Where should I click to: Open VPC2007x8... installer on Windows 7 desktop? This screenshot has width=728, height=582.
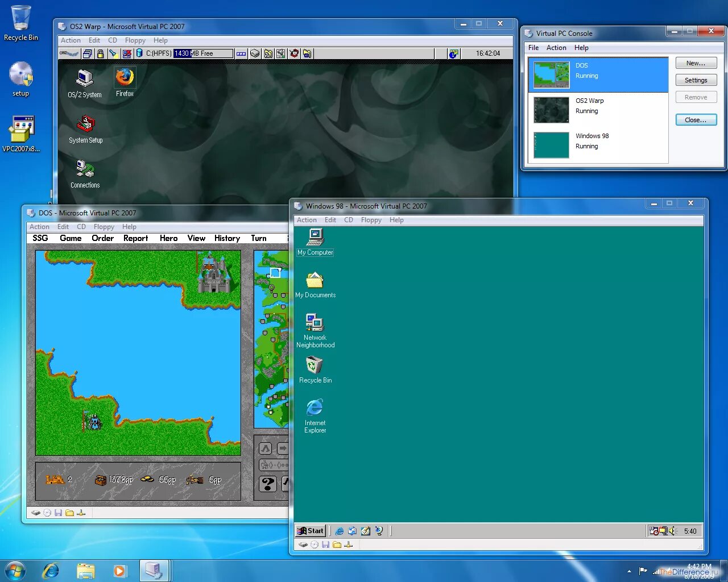pos(22,134)
